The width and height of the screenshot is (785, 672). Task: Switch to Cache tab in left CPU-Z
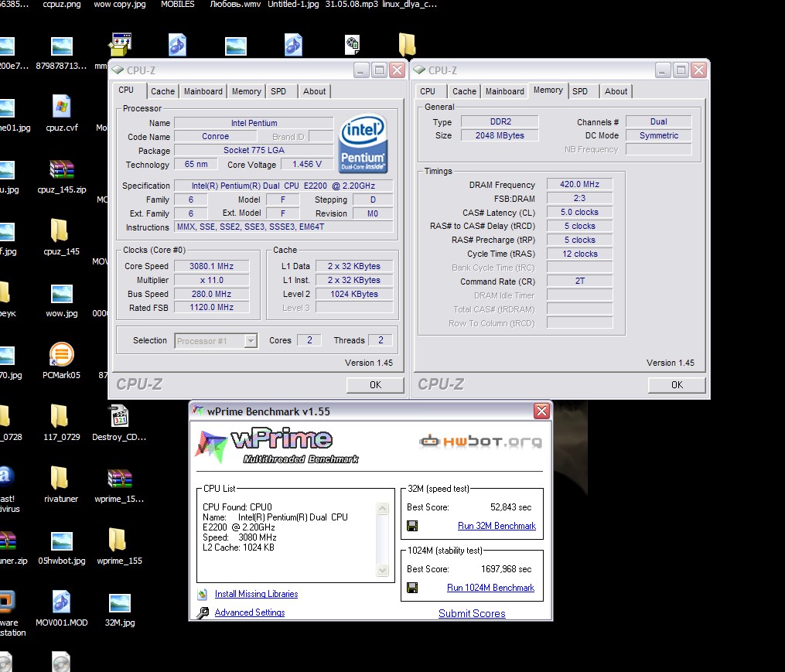162,91
